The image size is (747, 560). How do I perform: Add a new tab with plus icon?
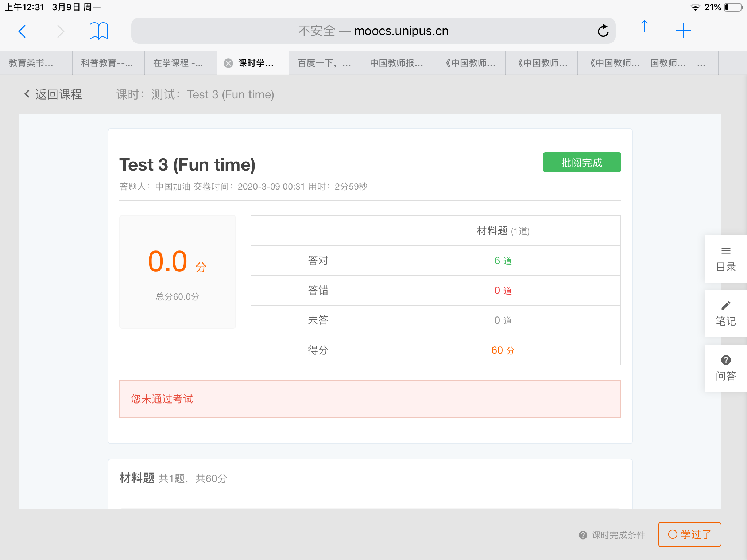[683, 31]
